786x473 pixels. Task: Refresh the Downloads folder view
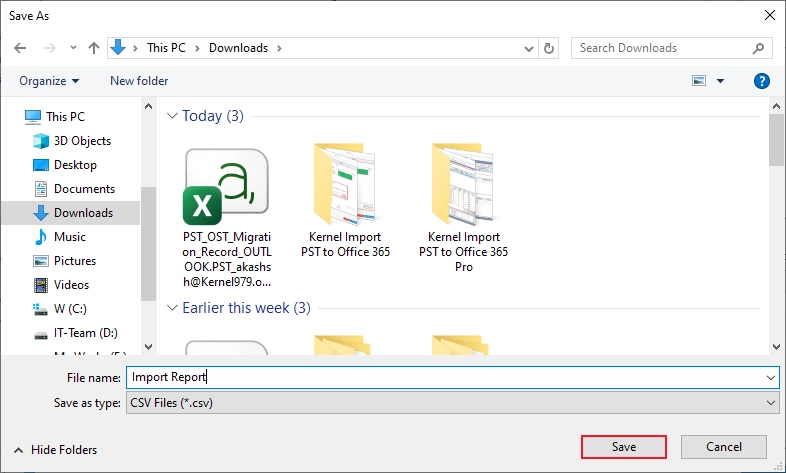point(549,48)
